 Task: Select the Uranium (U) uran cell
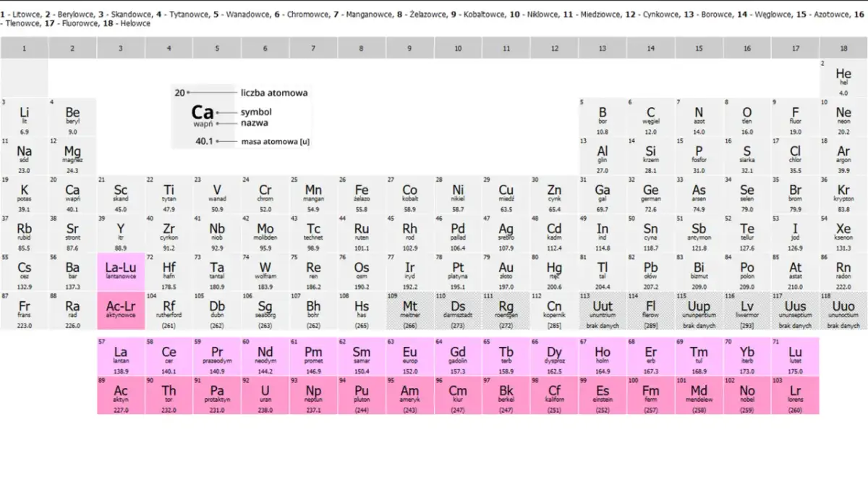[265, 395]
